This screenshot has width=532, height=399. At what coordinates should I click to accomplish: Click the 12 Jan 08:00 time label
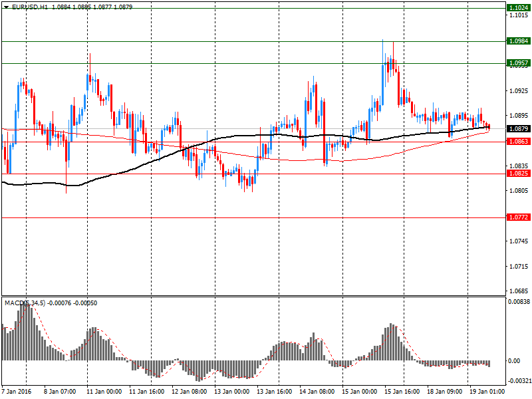click(189, 392)
